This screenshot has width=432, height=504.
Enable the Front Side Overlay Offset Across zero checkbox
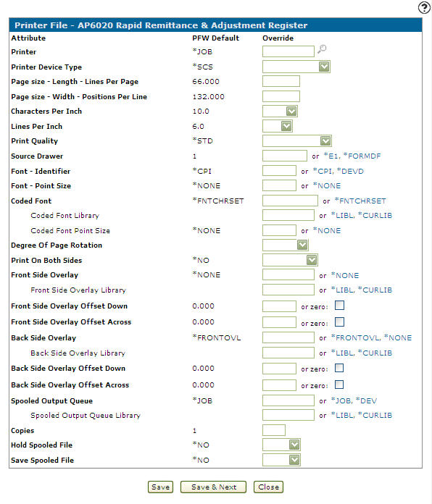pos(339,322)
